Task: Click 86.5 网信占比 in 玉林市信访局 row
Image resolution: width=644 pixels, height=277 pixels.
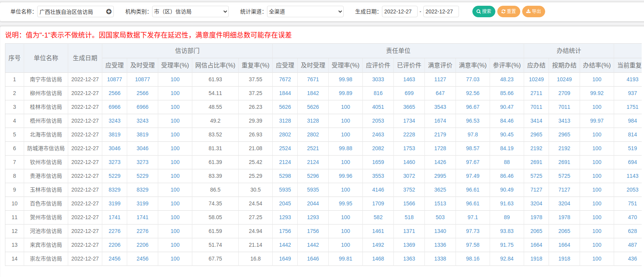Action: 215,190
